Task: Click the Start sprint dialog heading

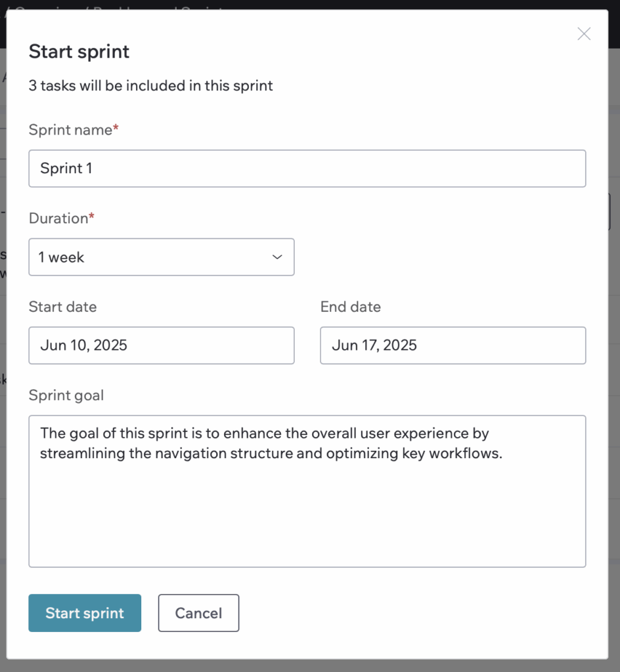Action: click(x=79, y=52)
